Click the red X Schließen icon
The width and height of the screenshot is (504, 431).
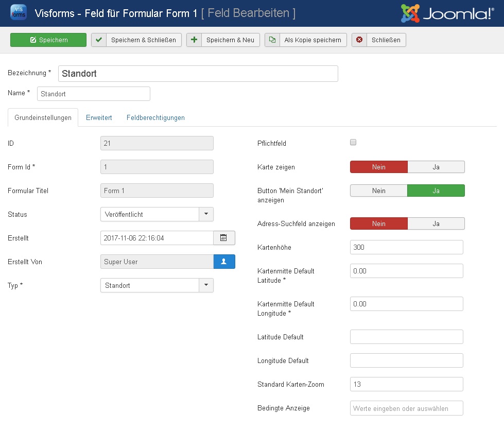point(359,40)
